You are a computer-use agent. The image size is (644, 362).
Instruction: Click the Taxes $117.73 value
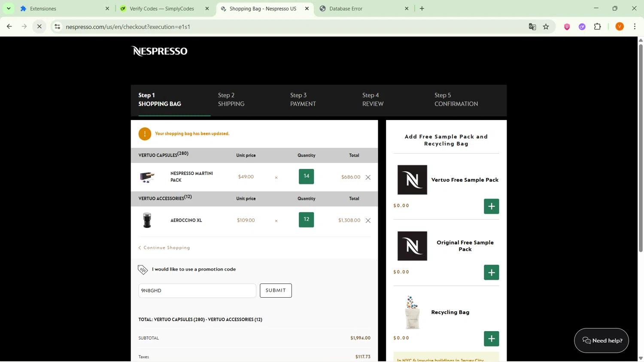[363, 357]
